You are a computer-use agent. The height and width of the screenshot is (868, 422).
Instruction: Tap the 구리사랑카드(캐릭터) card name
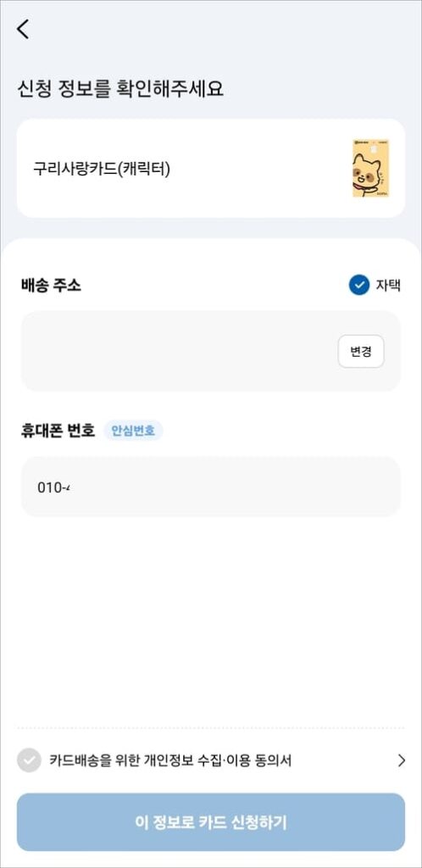(102, 169)
